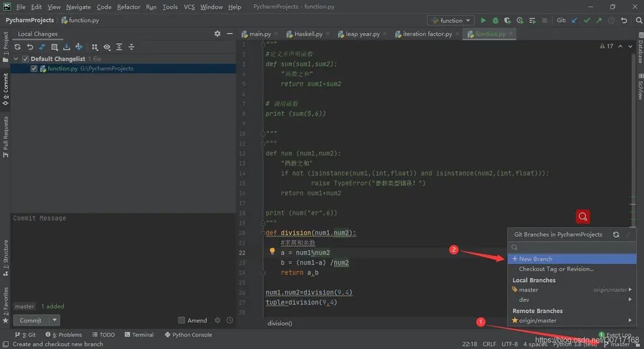
Task: Click the rollback icon in Local Changes
Action: click(x=30, y=47)
